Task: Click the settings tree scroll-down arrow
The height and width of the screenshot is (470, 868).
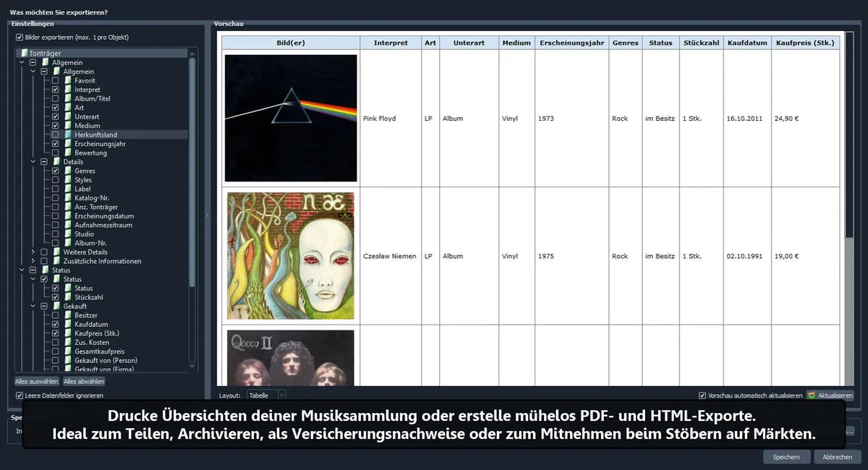Action: click(192, 368)
